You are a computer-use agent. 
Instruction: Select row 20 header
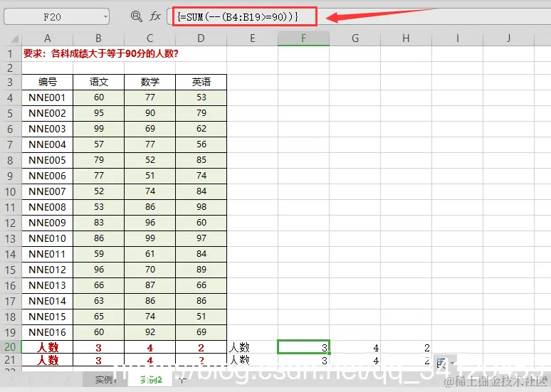pyautogui.click(x=11, y=347)
